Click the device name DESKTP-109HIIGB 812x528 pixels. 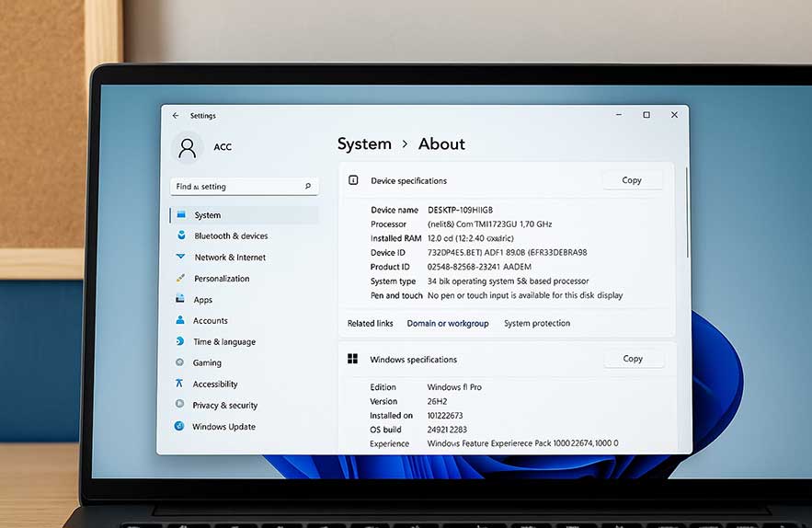click(461, 210)
